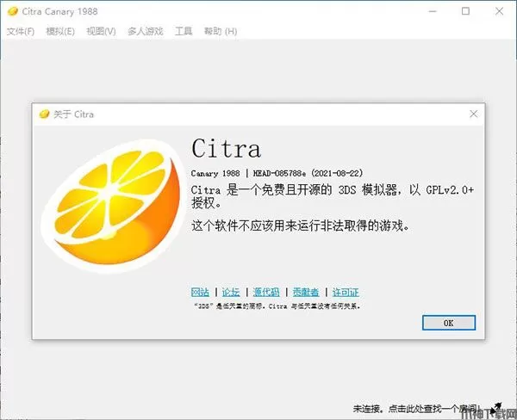This screenshot has height=420, width=517.
Task: Open the 源代码 source code link
Action: [266, 292]
